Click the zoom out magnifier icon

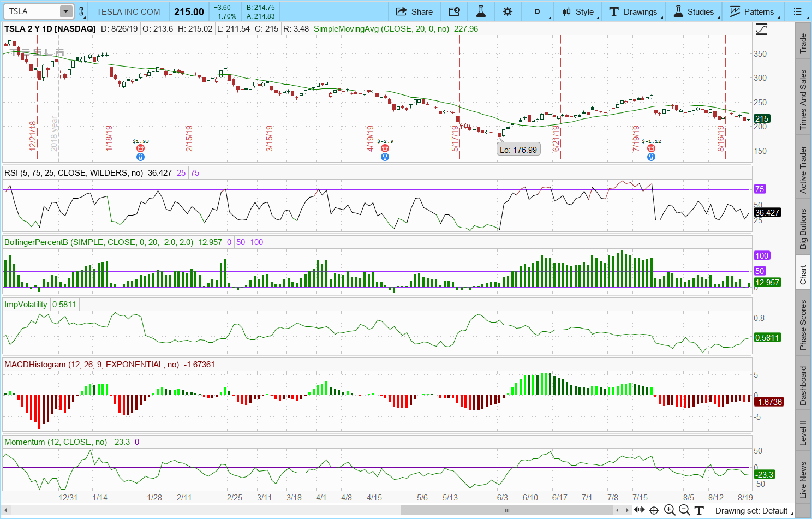tap(684, 510)
